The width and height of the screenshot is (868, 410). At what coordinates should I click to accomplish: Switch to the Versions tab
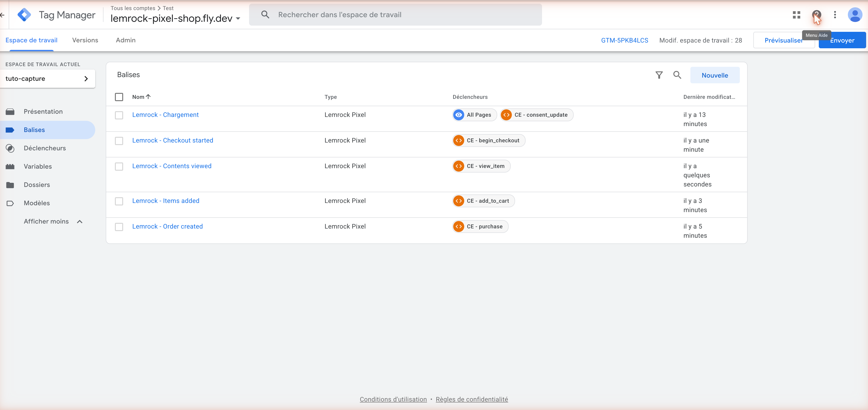pos(85,40)
